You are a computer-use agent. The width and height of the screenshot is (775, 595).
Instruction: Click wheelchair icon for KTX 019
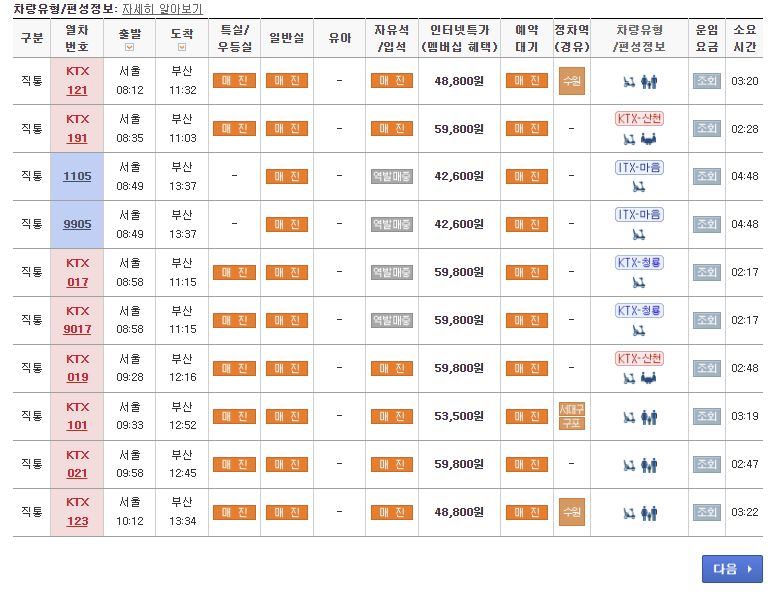pyautogui.click(x=629, y=379)
